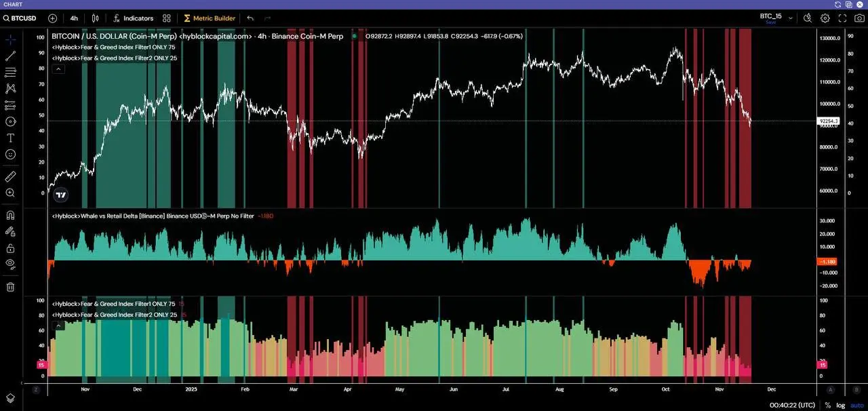Click the 92254.3 current price label
Screen dimensions: 868x411
pos(829,121)
